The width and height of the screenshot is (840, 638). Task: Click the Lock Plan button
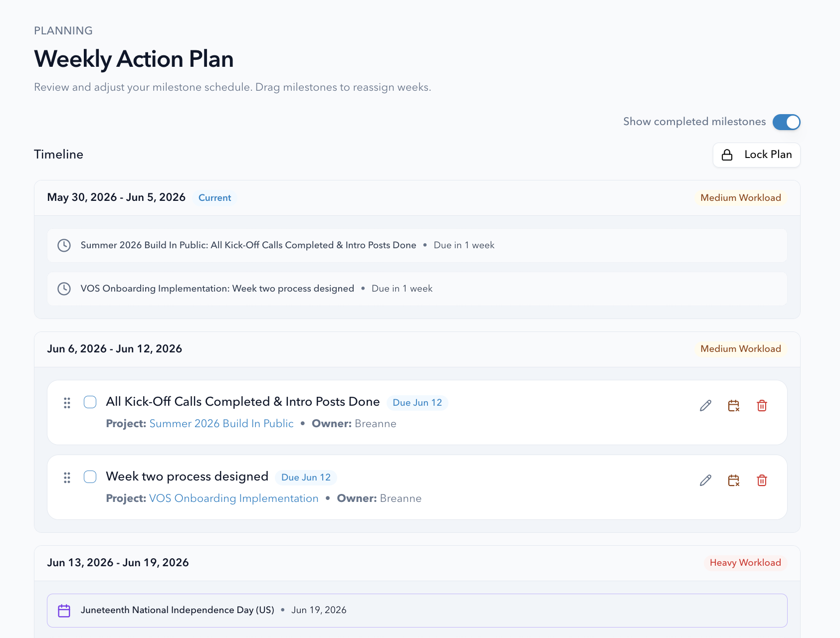click(756, 155)
